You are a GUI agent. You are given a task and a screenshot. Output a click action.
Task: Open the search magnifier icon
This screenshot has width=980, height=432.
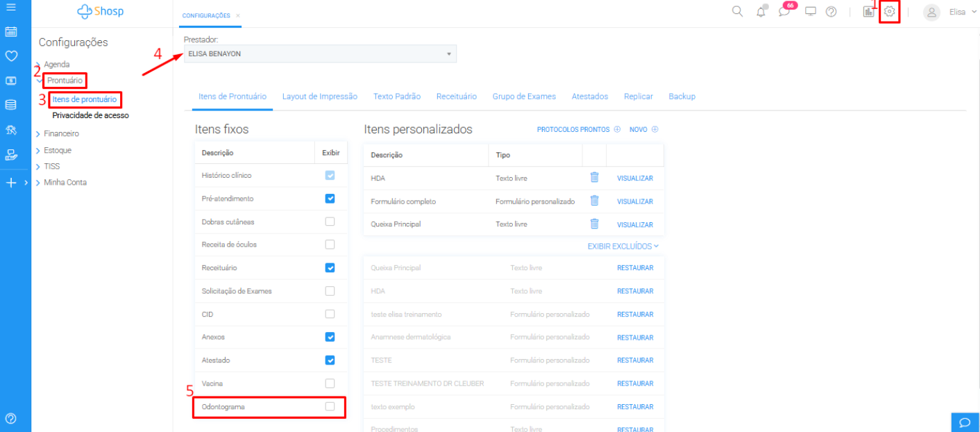[737, 12]
